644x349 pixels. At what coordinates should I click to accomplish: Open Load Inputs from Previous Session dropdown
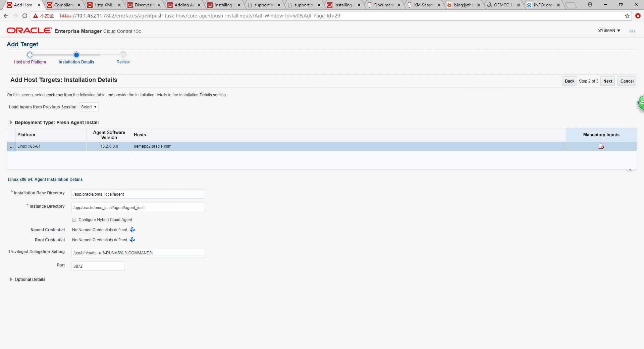(89, 107)
